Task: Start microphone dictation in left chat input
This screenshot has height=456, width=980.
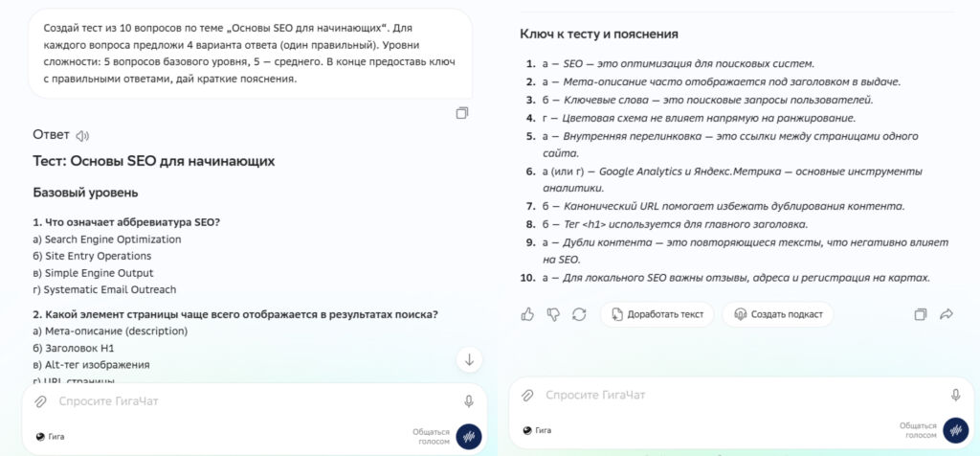Action: [469, 401]
